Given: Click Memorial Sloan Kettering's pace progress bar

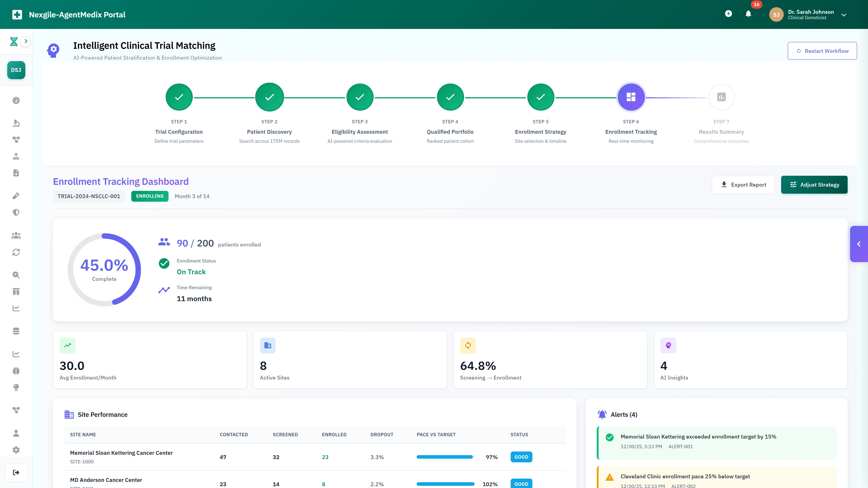Looking at the screenshot, I should 445,457.
